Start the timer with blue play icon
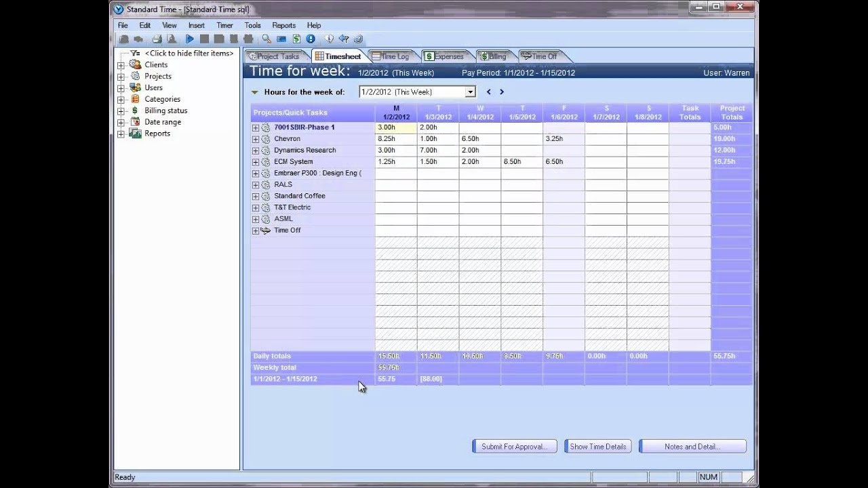 pos(190,39)
